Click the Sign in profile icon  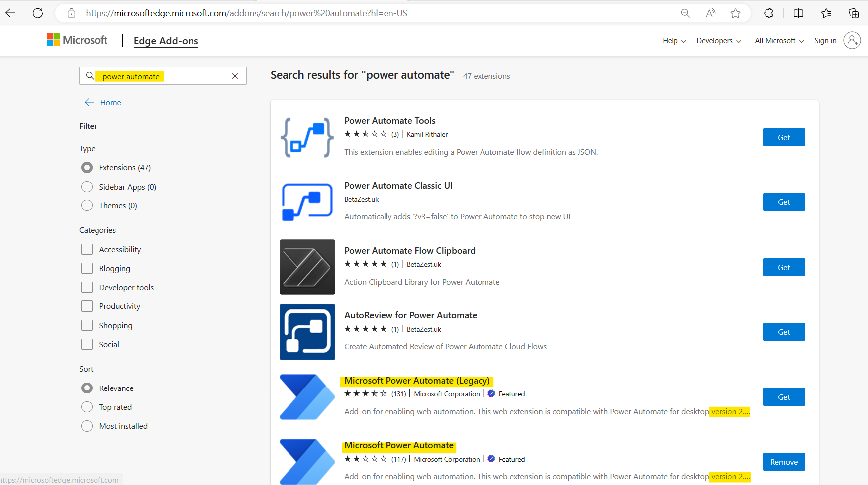click(852, 40)
